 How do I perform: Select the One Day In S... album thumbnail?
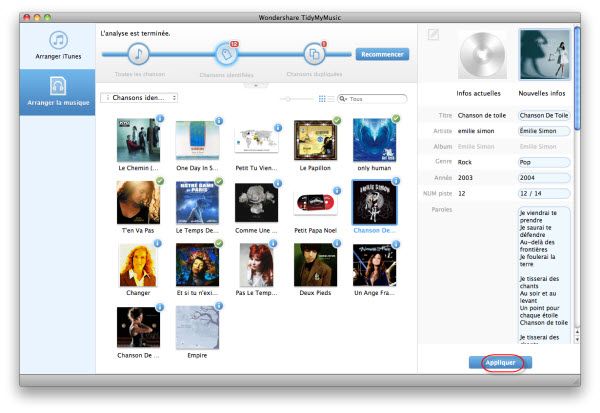tap(197, 140)
